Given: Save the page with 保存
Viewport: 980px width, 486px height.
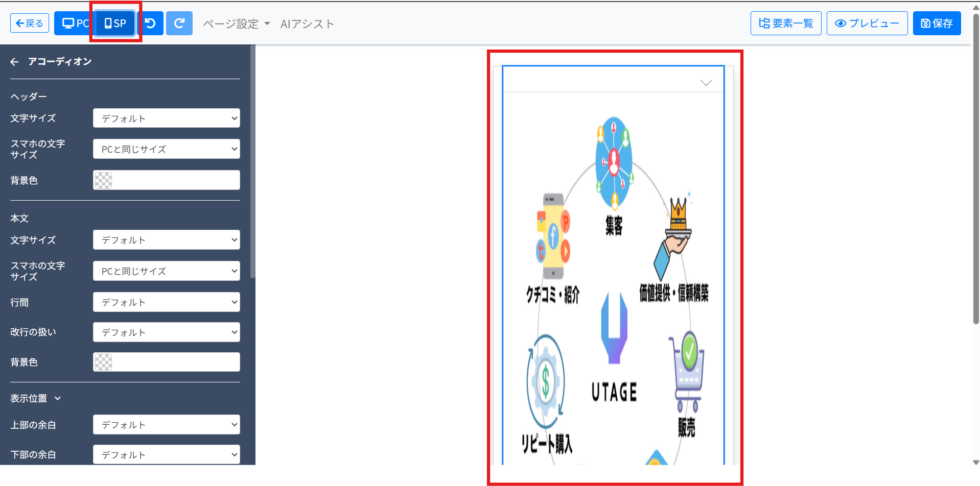Looking at the screenshot, I should (x=937, y=23).
